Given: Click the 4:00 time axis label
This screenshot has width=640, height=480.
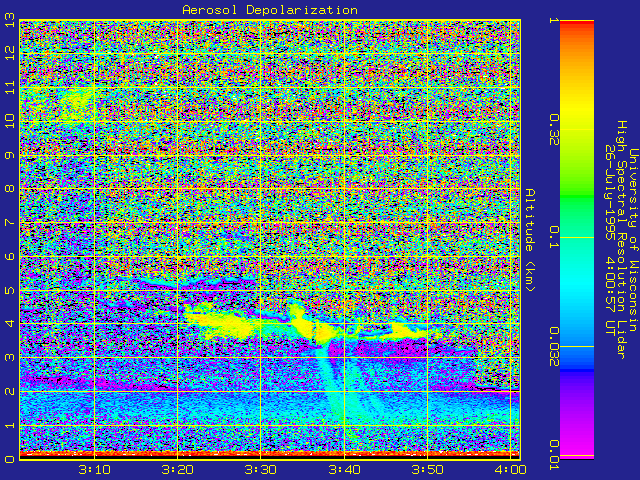Looking at the screenshot, I should [x=510, y=470].
